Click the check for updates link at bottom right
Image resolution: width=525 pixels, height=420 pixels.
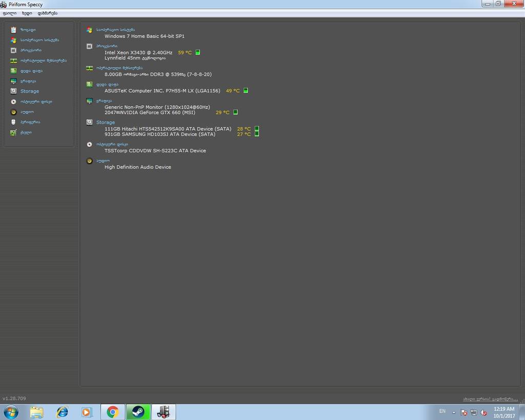[x=491, y=399]
